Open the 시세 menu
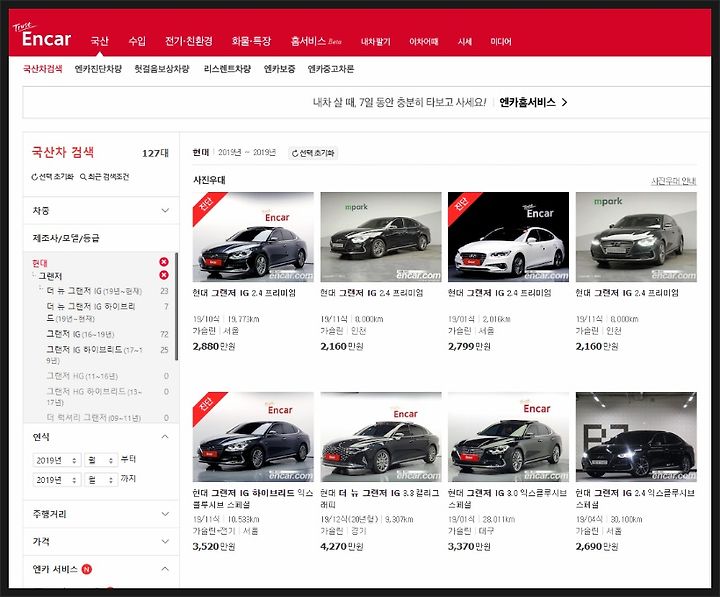 (465, 41)
